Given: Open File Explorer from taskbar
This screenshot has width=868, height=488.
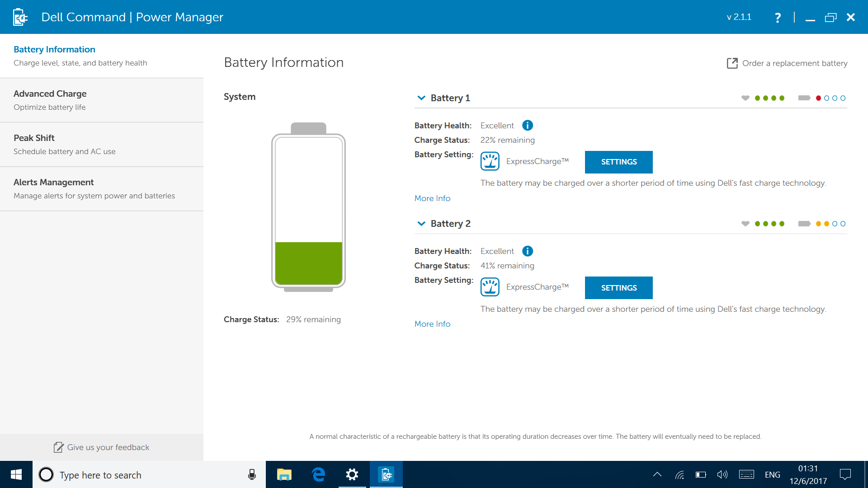Looking at the screenshot, I should pyautogui.click(x=284, y=474).
